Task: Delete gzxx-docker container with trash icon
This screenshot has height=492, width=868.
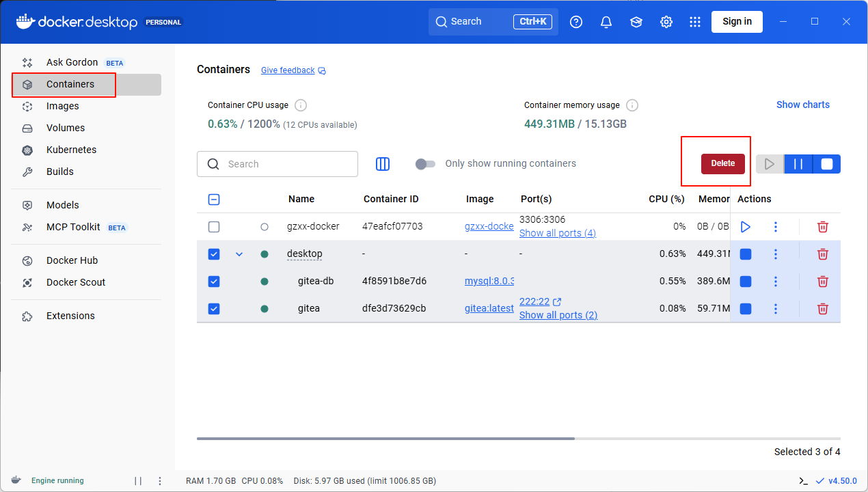Action: tap(823, 226)
